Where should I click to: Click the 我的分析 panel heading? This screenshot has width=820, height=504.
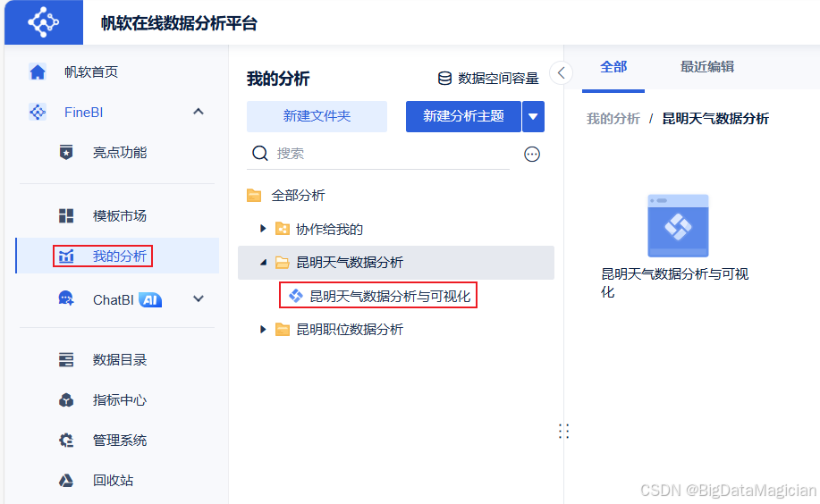pyautogui.click(x=278, y=79)
